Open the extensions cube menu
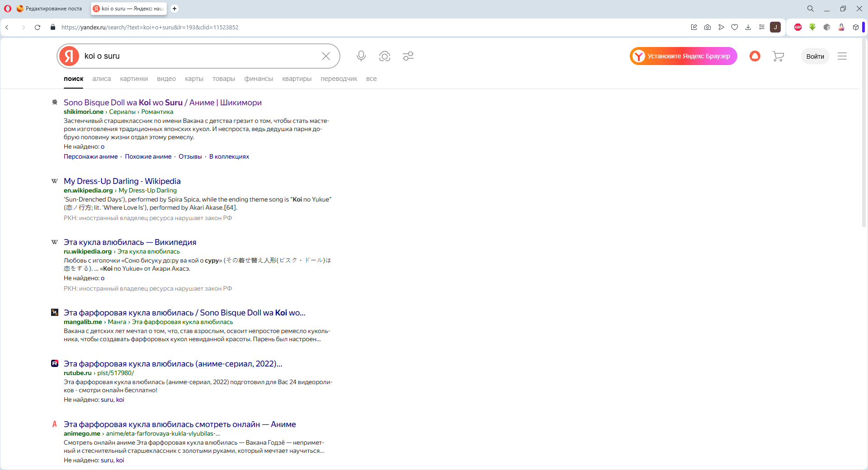This screenshot has width=868, height=470. point(856,27)
